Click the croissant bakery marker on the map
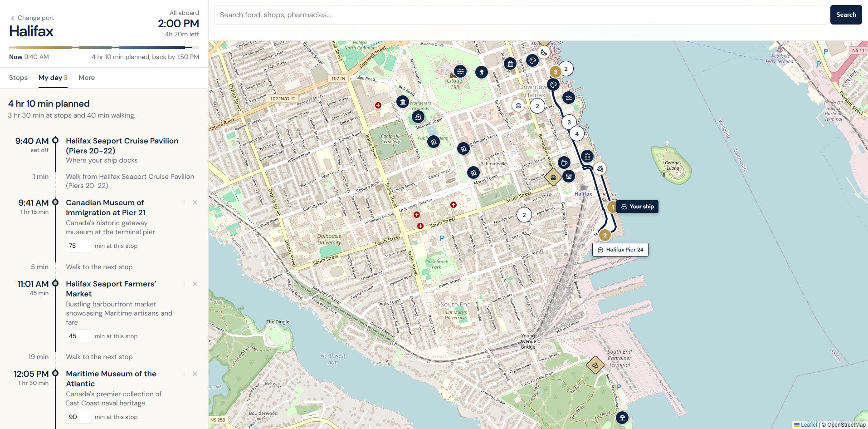Image resolution: width=868 pixels, height=429 pixels. click(x=544, y=52)
